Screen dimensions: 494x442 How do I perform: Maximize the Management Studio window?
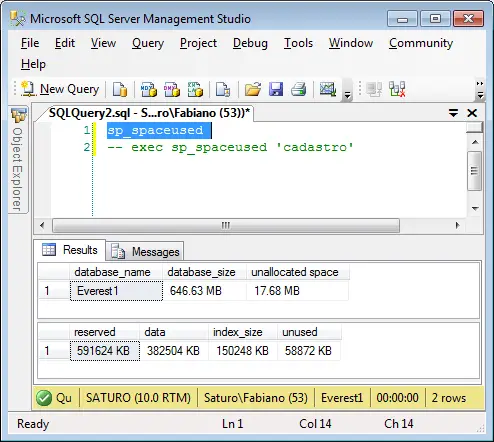pyautogui.click(x=435, y=19)
